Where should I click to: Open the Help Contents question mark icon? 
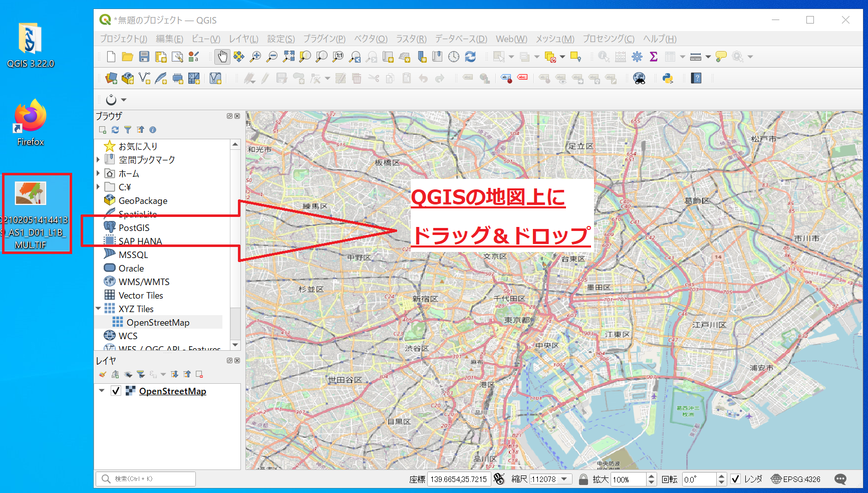click(696, 78)
